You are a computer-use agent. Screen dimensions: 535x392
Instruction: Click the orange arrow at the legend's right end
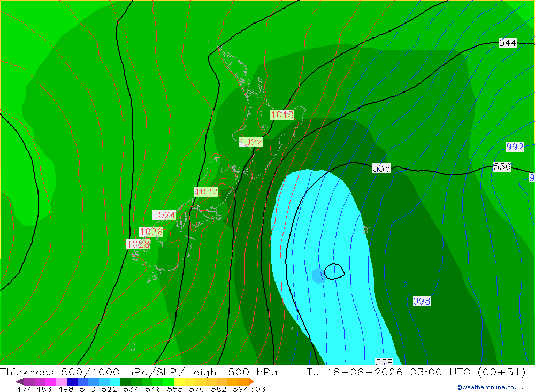[251, 381]
